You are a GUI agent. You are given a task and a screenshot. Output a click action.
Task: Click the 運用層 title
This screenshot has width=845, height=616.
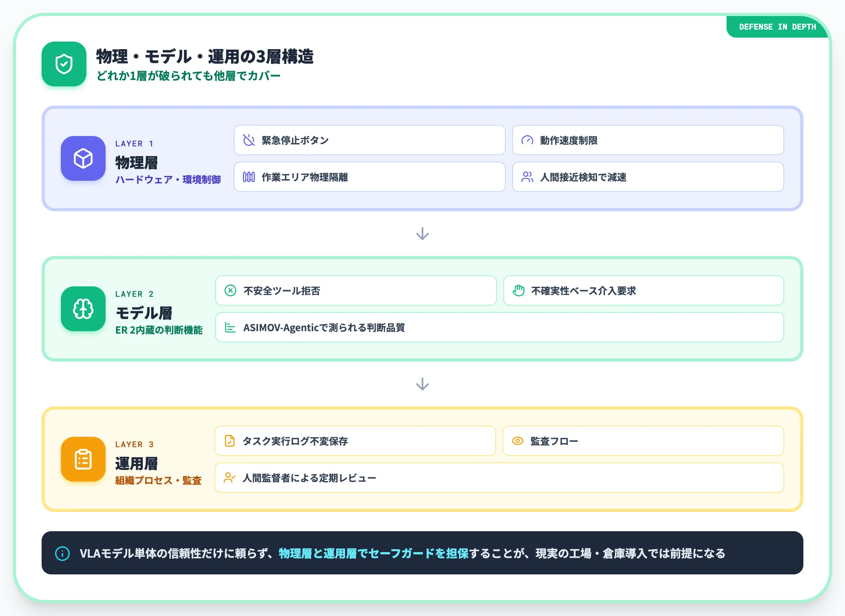(136, 464)
